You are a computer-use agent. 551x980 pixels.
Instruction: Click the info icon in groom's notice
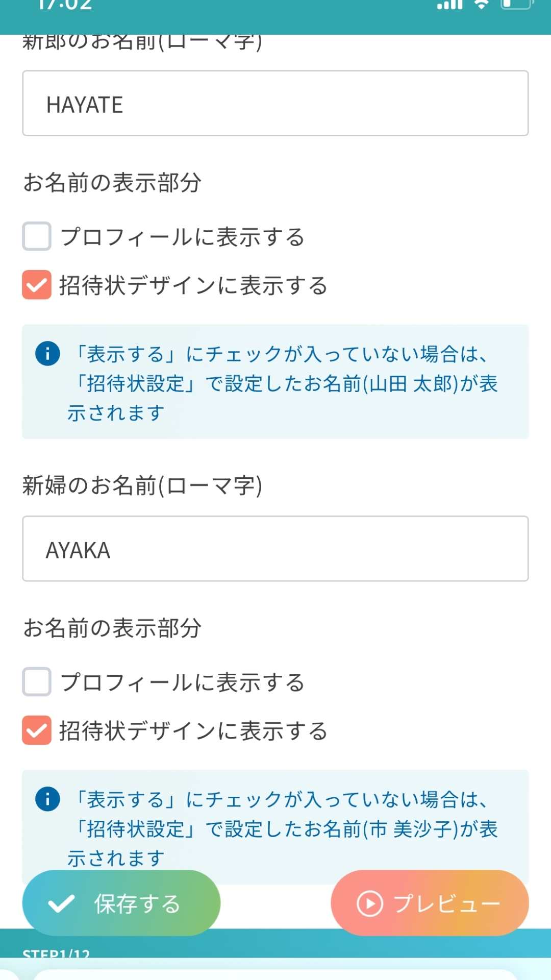point(47,353)
